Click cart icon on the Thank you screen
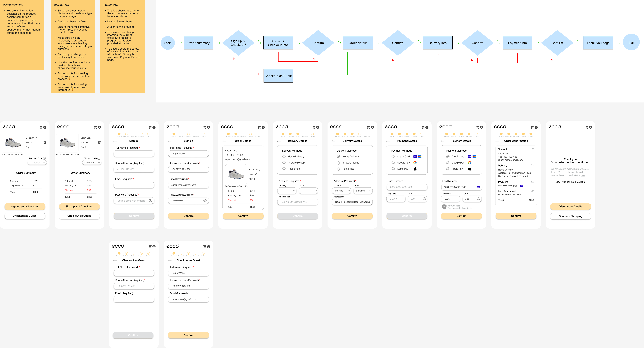Screen dimensions: 644x348 click(x=586, y=127)
